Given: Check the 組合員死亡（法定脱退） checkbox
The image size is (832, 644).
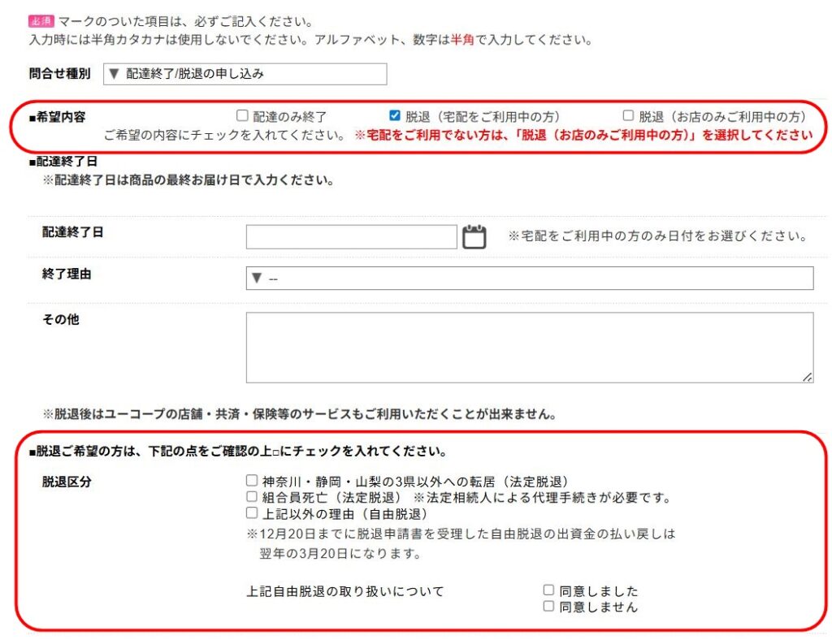Looking at the screenshot, I should [x=252, y=495].
